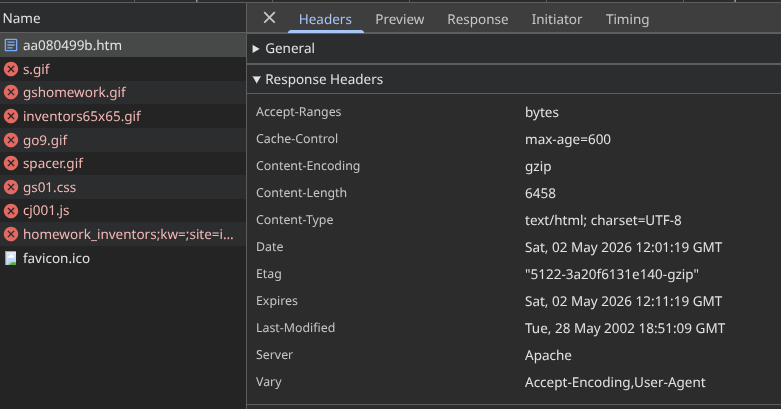This screenshot has height=409, width=781.
Task: Select the inventors65x65.gif request
Action: [123, 116]
